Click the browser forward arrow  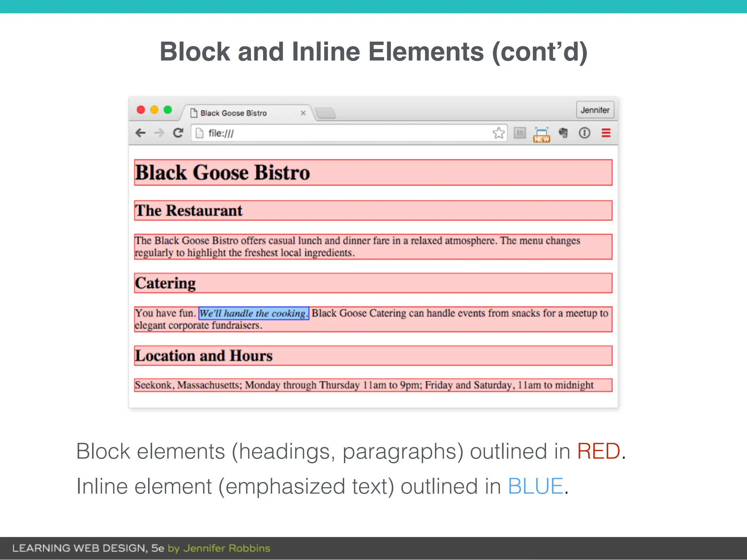click(159, 133)
